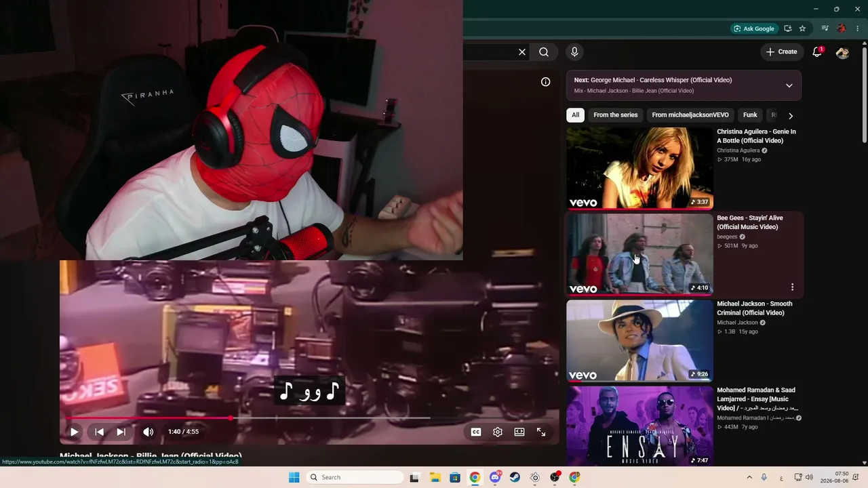Click the Careless Whisper next-up title
Viewport: 868px width, 488px height.
[x=653, y=80]
